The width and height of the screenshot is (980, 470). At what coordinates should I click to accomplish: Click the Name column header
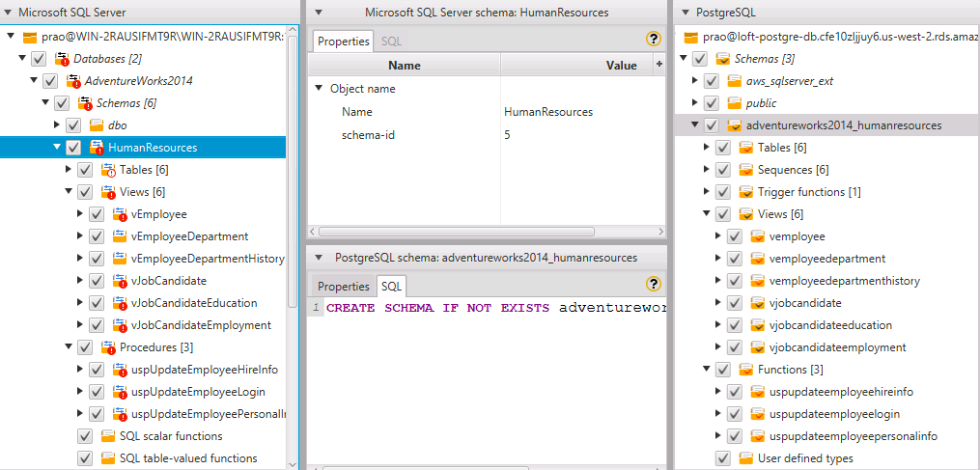(x=405, y=65)
